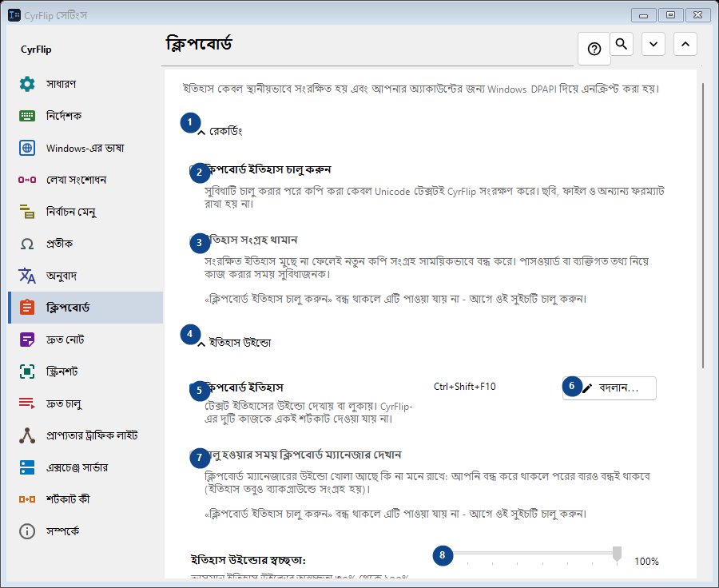Click the স্ক্রিনশট capture icon

click(x=27, y=371)
